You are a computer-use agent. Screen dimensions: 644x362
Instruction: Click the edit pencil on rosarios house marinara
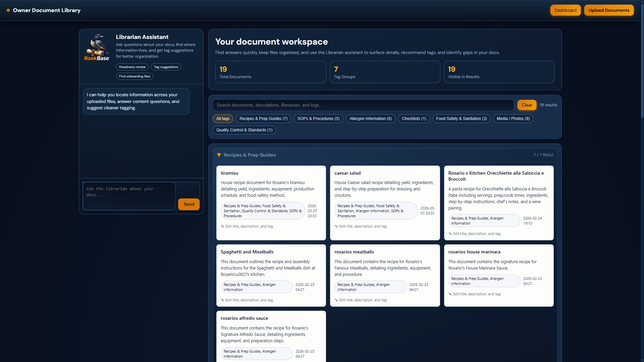point(450,294)
